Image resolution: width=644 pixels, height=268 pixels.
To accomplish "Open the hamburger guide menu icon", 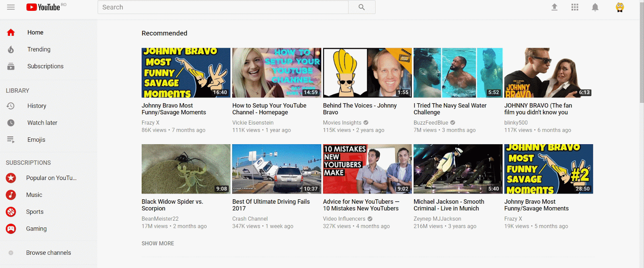I will click(11, 7).
